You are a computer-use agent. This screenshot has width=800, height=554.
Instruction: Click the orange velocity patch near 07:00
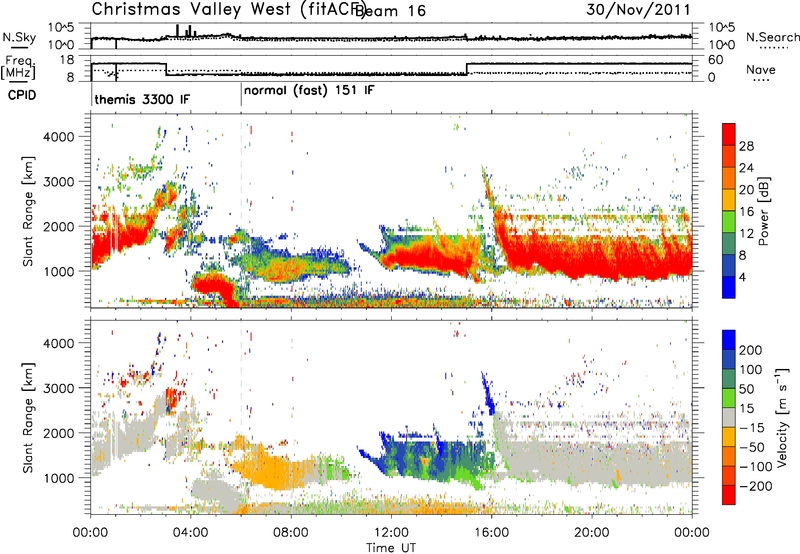coord(270,469)
